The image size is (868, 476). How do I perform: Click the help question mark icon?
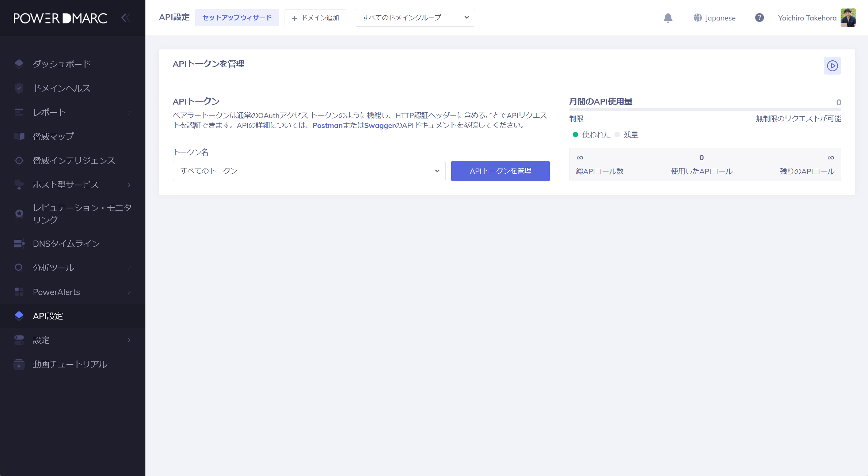coord(759,18)
